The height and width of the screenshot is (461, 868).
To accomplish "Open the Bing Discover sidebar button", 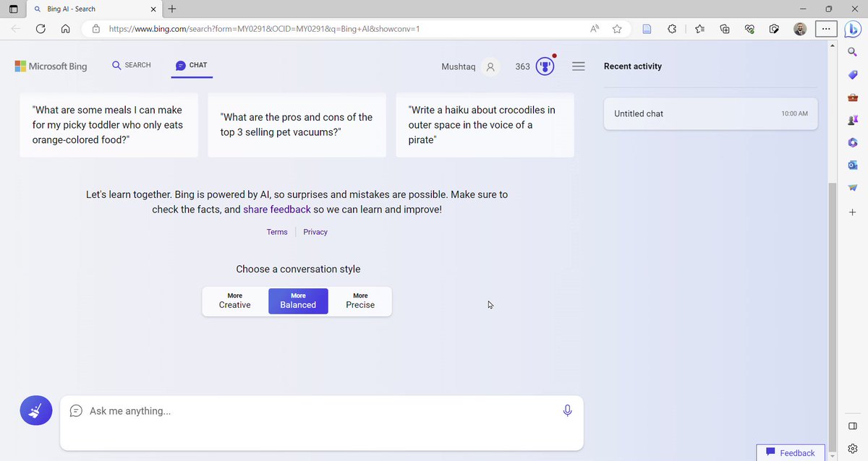I will (x=852, y=29).
